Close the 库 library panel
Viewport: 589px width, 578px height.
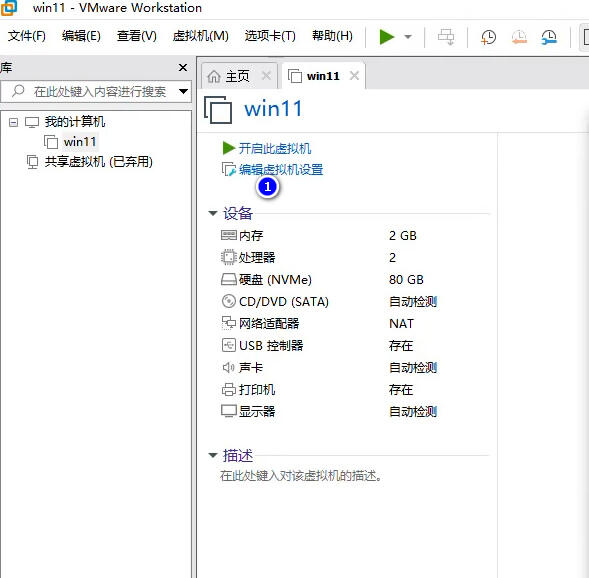coord(183,68)
